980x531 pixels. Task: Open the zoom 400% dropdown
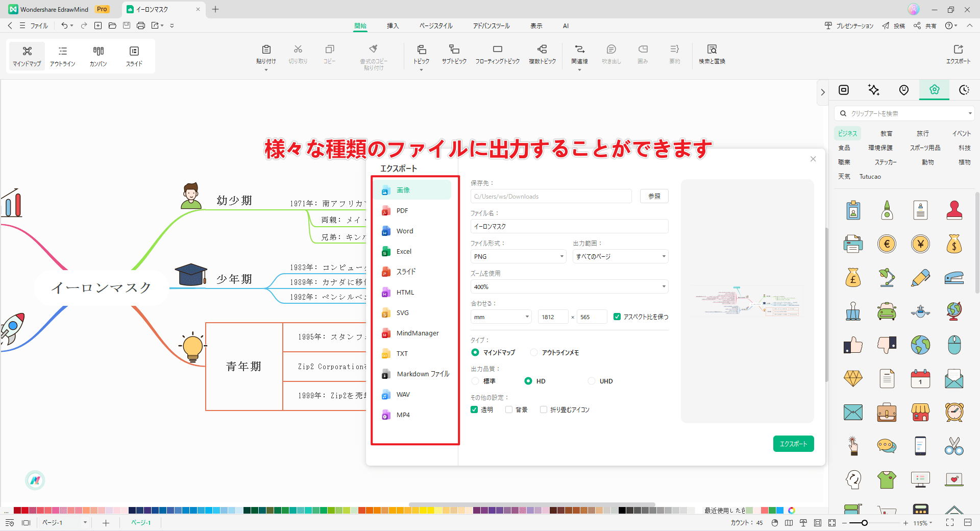[x=570, y=286]
